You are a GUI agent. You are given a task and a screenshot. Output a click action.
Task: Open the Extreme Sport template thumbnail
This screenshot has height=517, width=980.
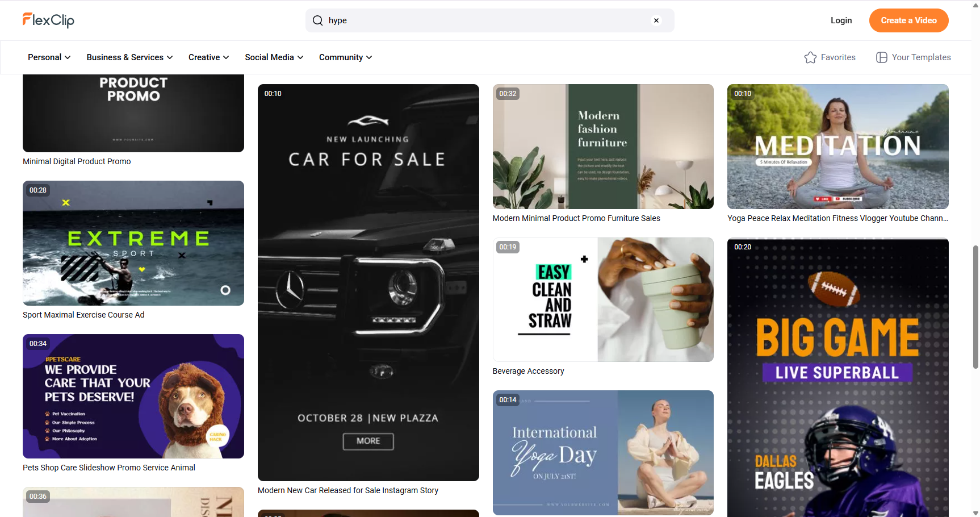point(133,243)
